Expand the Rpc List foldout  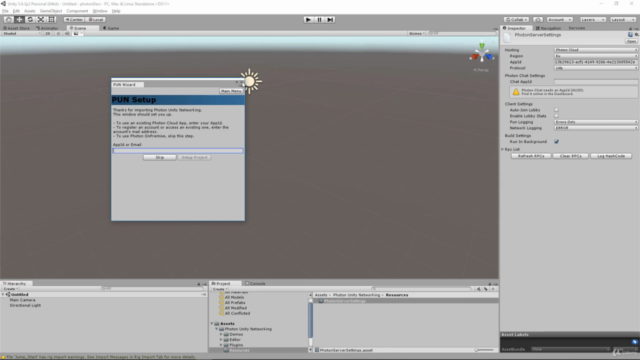pos(503,149)
